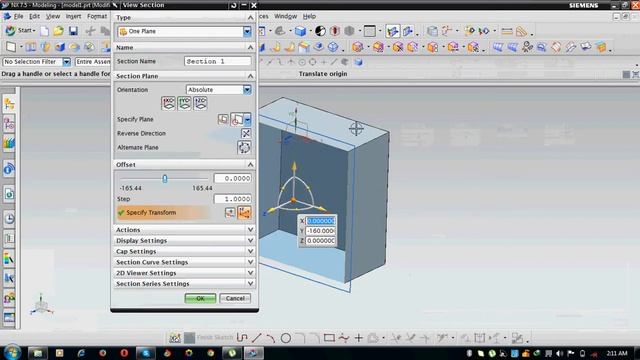
Task: Select the Rectangle sketch tool
Action: 329,338
